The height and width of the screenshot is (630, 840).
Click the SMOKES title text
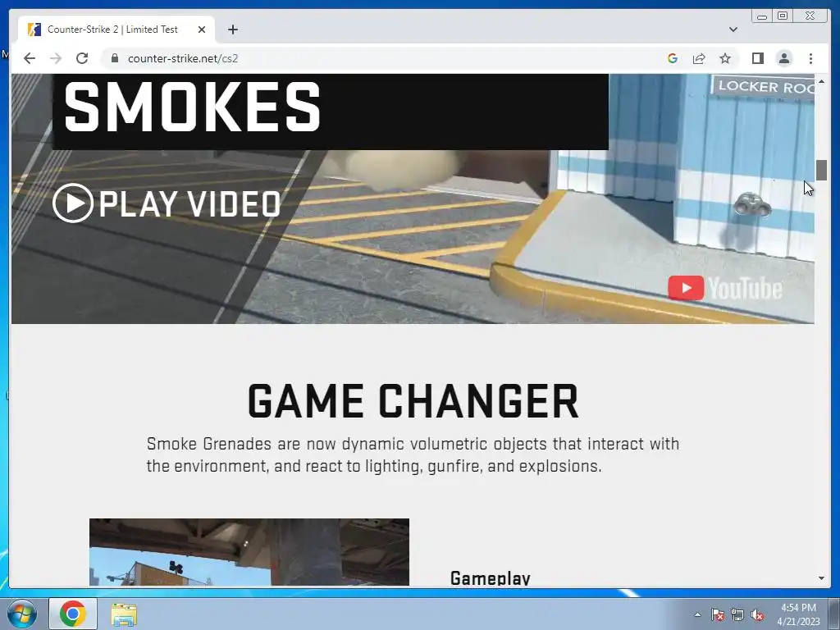click(x=192, y=107)
